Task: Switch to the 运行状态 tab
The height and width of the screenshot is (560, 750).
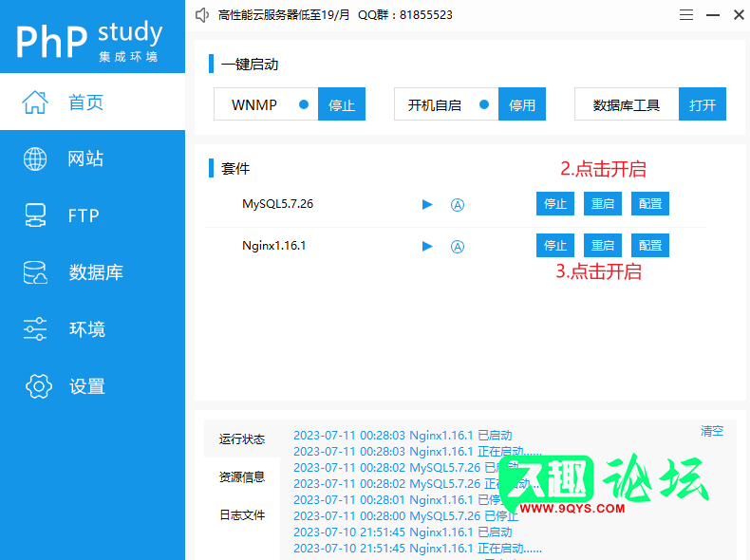Action: (242, 439)
